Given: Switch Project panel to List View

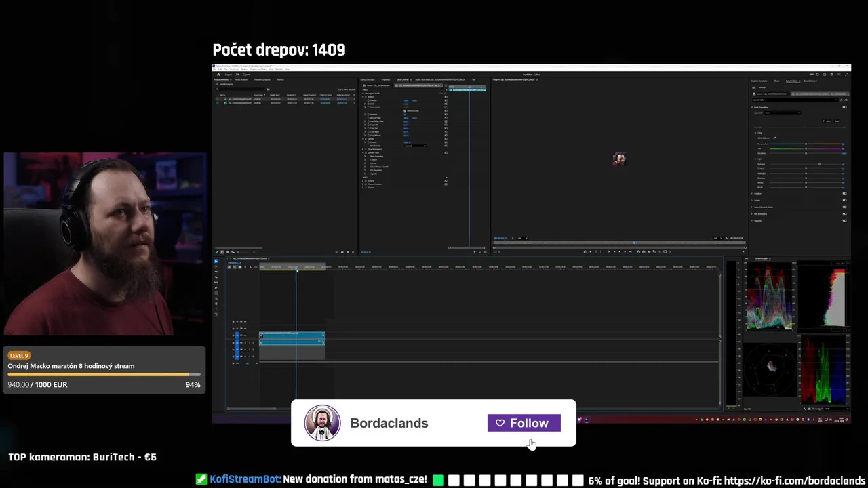Looking at the screenshot, I should click(x=222, y=252).
